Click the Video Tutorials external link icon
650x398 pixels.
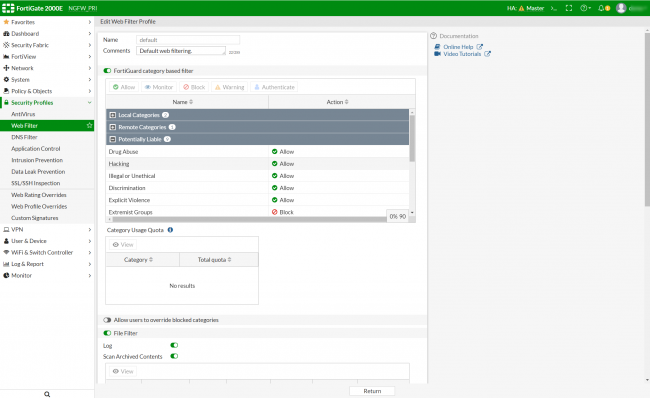coord(488,54)
